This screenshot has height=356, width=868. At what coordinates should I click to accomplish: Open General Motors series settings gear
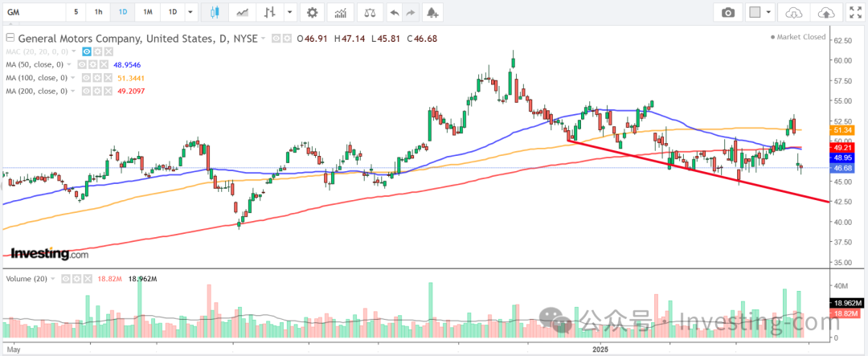287,39
